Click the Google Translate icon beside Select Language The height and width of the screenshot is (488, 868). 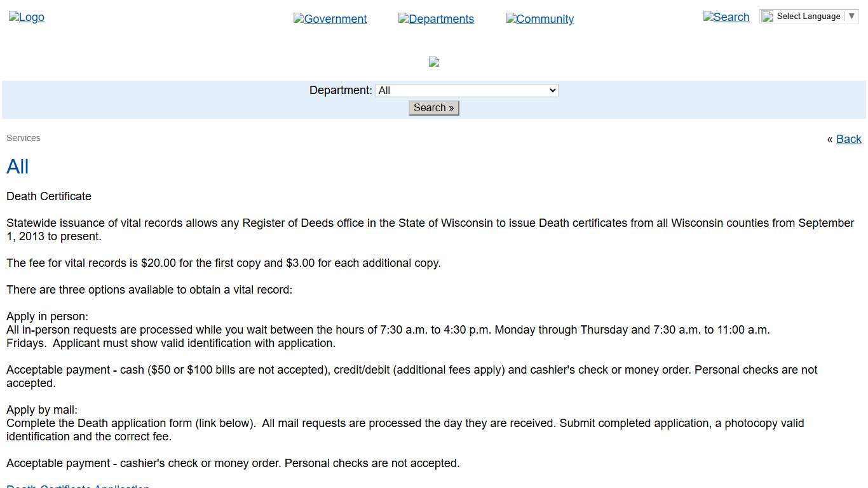click(768, 17)
